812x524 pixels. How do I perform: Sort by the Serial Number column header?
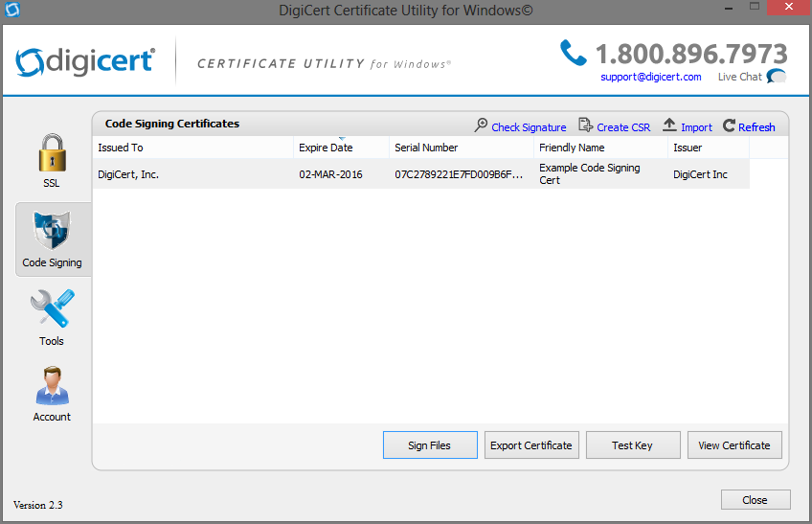pyautogui.click(x=462, y=148)
